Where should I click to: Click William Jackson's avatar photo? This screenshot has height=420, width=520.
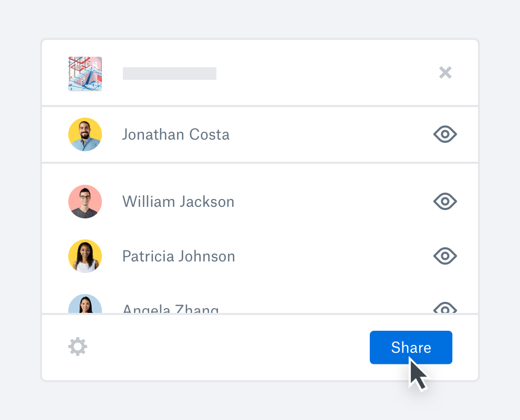(x=85, y=202)
